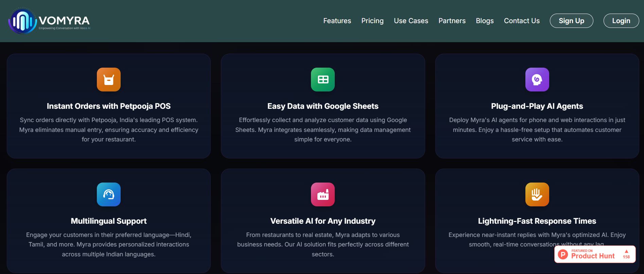644x274 pixels.
Task: Click the blue Multilingual Support headset icon
Action: pos(109,194)
